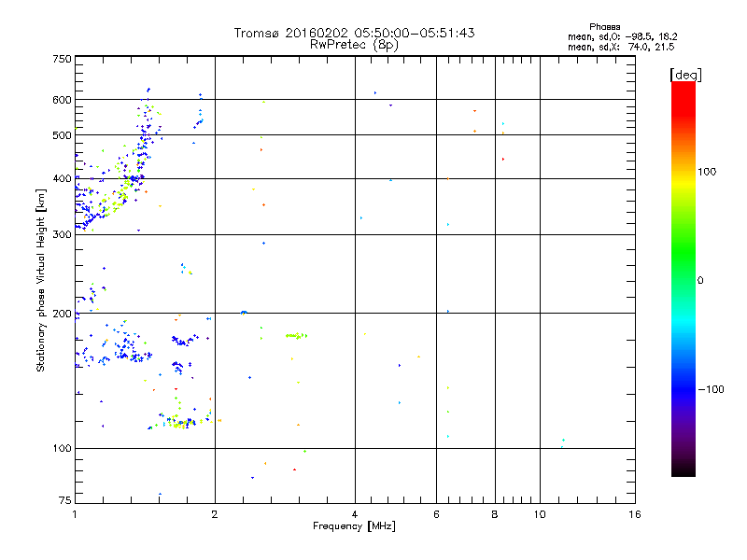
Task: Click the x-axis tick label '2'
Action: [215, 514]
